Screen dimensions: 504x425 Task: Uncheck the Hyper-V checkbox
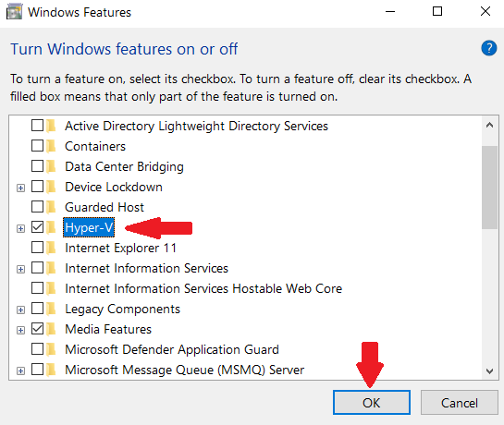37,227
